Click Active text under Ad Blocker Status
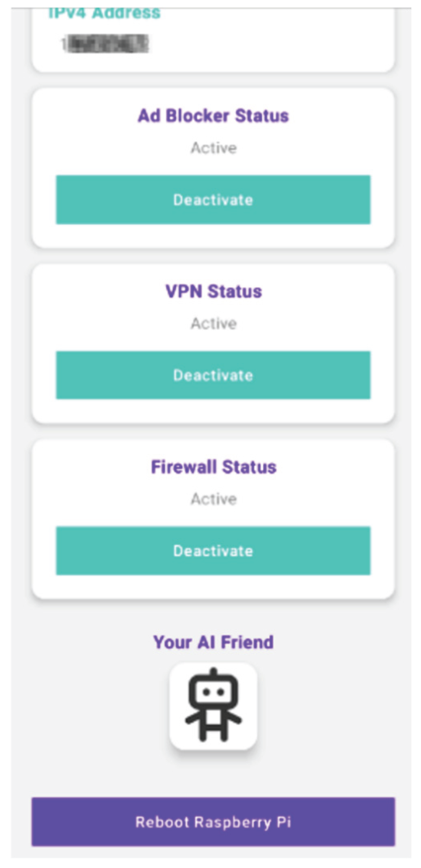 (214, 148)
